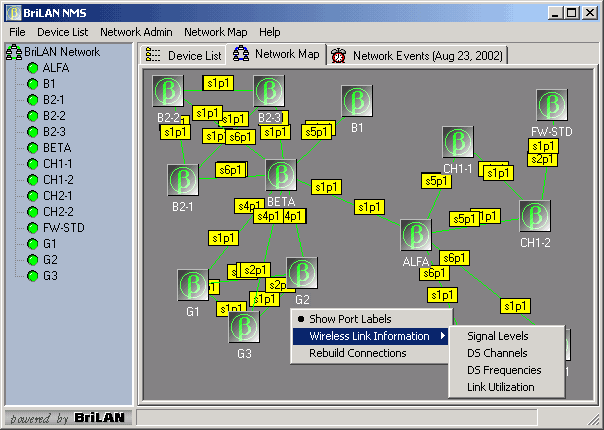Click the window resize grip corner
The height and width of the screenshot is (430, 604).
coord(592,418)
